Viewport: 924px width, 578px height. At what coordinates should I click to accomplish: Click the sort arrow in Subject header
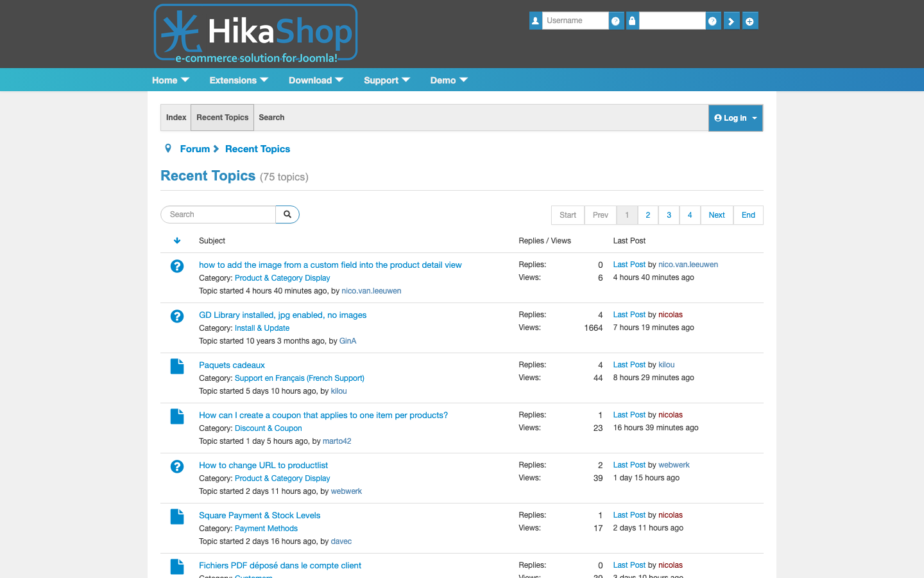177,241
